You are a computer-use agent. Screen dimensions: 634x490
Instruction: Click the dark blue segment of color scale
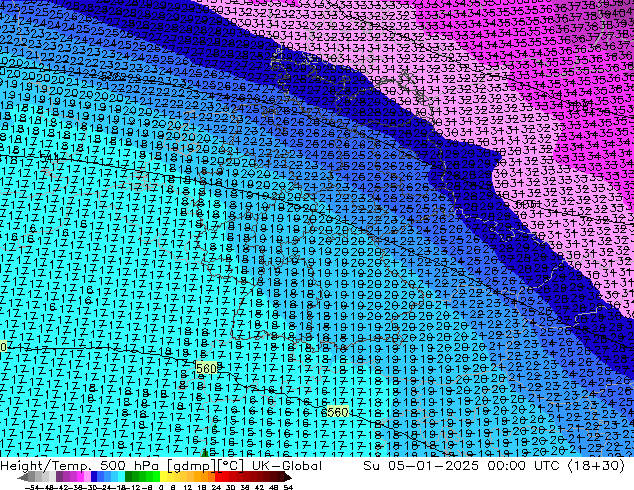coord(94,477)
